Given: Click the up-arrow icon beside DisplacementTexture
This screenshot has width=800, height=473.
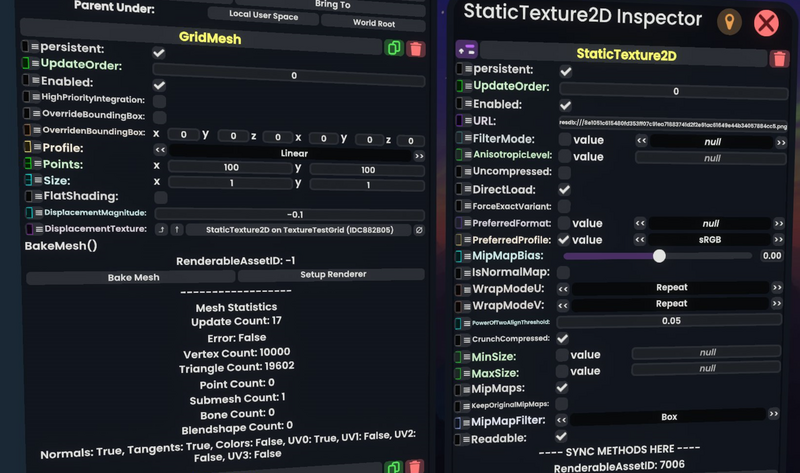Looking at the screenshot, I should point(177,230).
